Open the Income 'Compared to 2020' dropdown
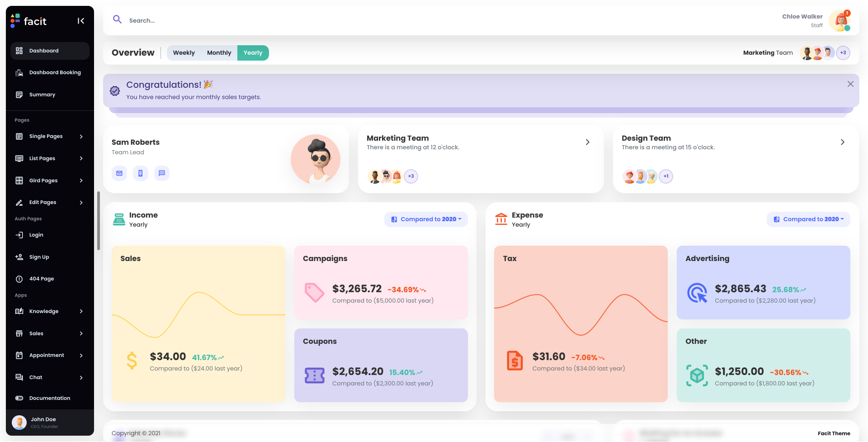This screenshot has width=868, height=442. (425, 219)
